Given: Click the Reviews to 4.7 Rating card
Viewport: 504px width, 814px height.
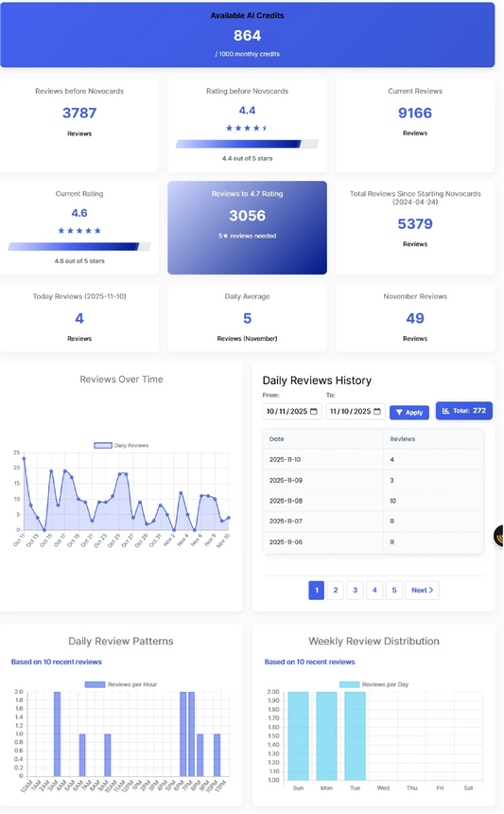Looking at the screenshot, I should click(248, 227).
